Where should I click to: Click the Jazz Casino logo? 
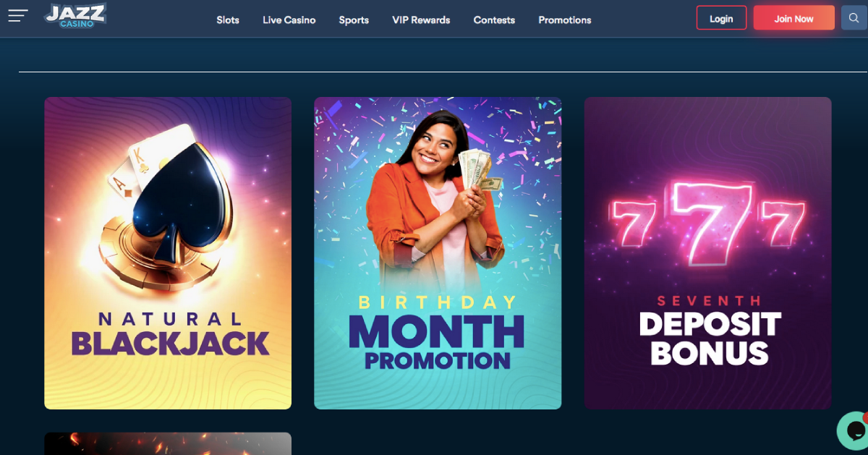point(75,15)
